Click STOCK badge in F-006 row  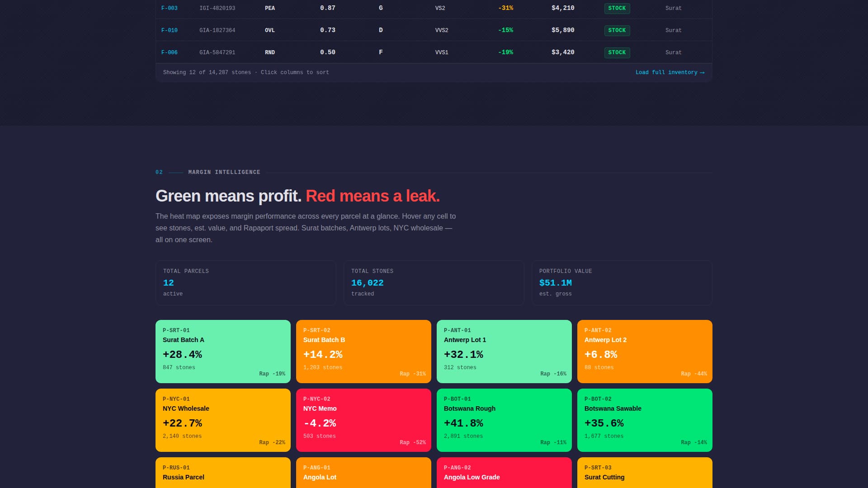click(x=617, y=52)
